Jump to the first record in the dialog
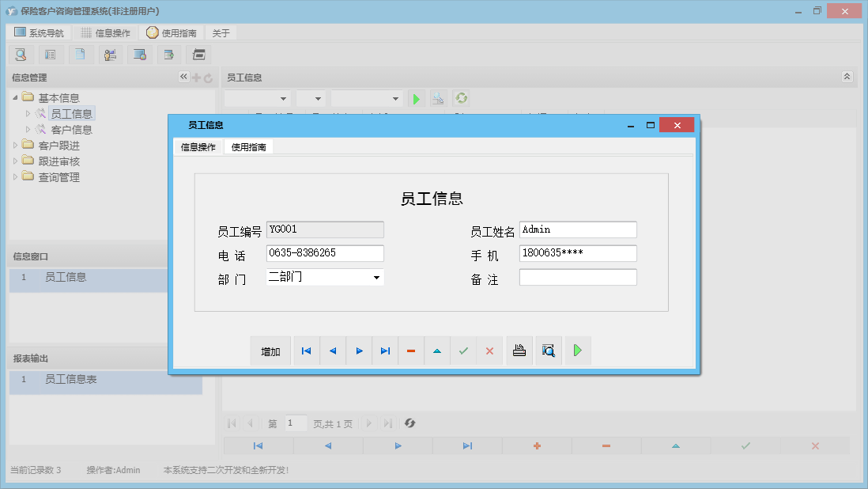The width and height of the screenshot is (868, 489). pos(306,351)
